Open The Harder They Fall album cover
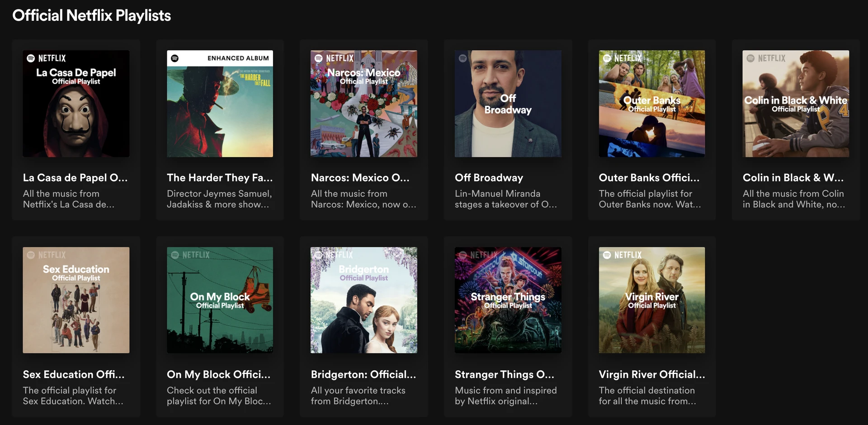Screen dimensions: 868x425 click(x=220, y=104)
